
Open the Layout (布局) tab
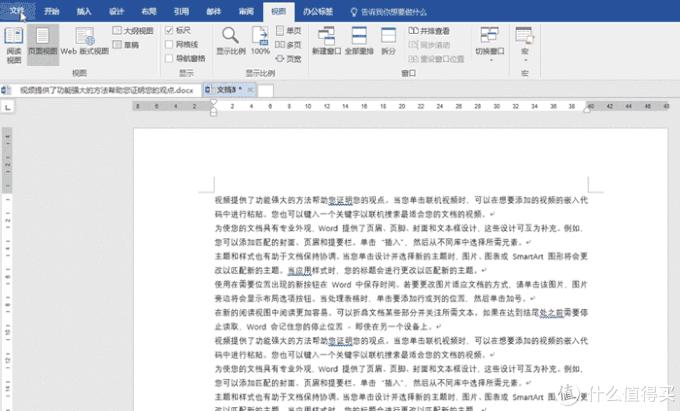(149, 11)
